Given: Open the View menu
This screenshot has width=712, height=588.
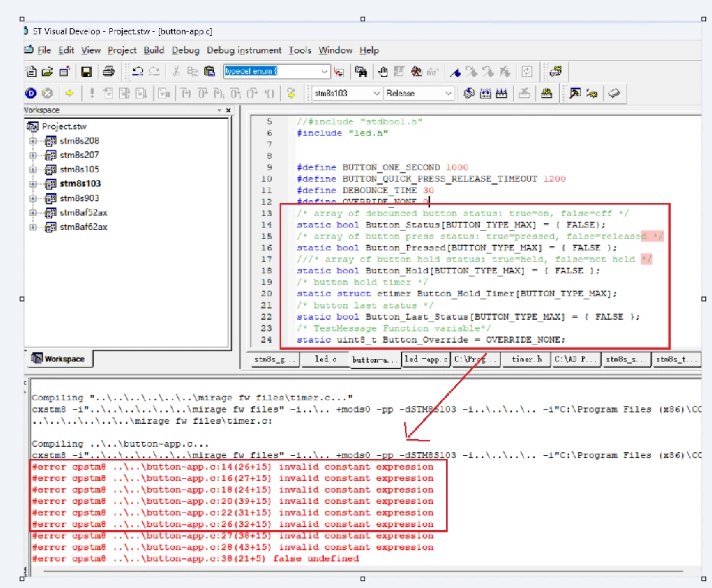Looking at the screenshot, I should (91, 50).
